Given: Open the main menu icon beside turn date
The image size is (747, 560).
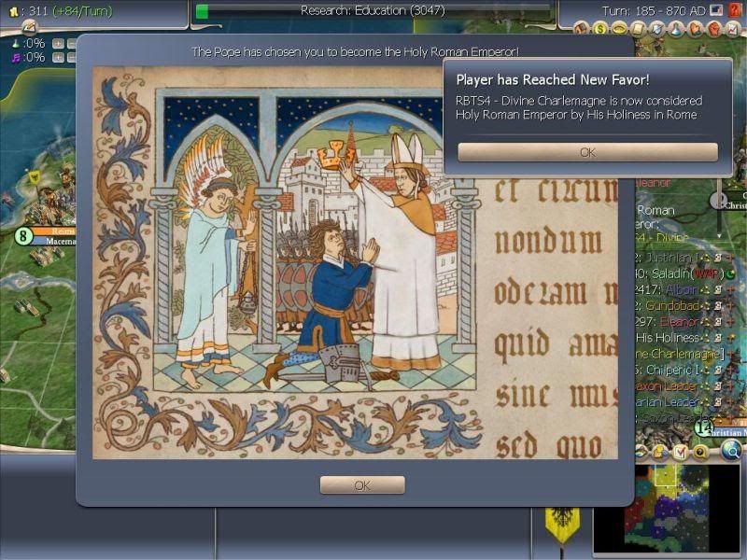Looking at the screenshot, I should click(716, 10).
